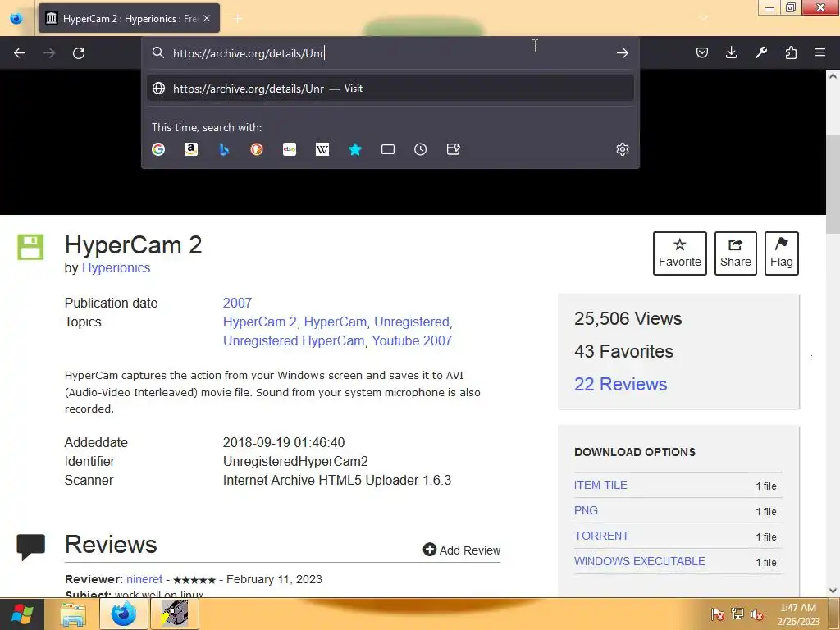Open the HyperCam 2 topic link
Image resolution: width=840 pixels, height=630 pixels.
(260, 322)
